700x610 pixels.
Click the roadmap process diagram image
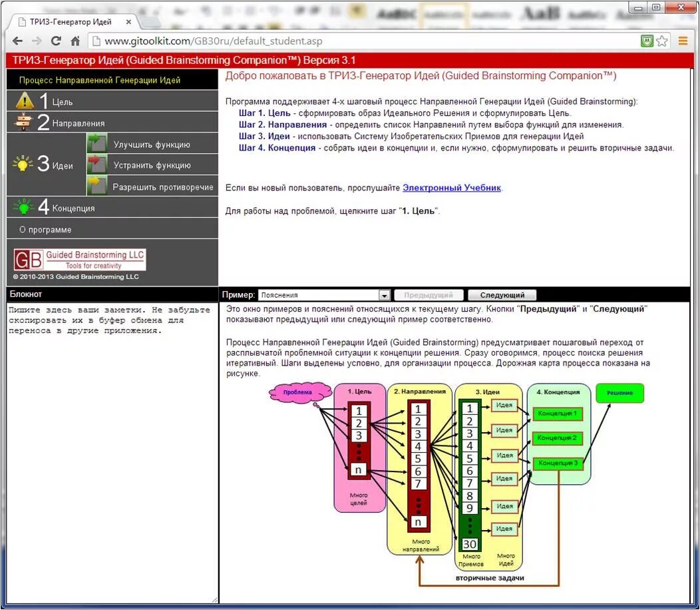coord(456,485)
